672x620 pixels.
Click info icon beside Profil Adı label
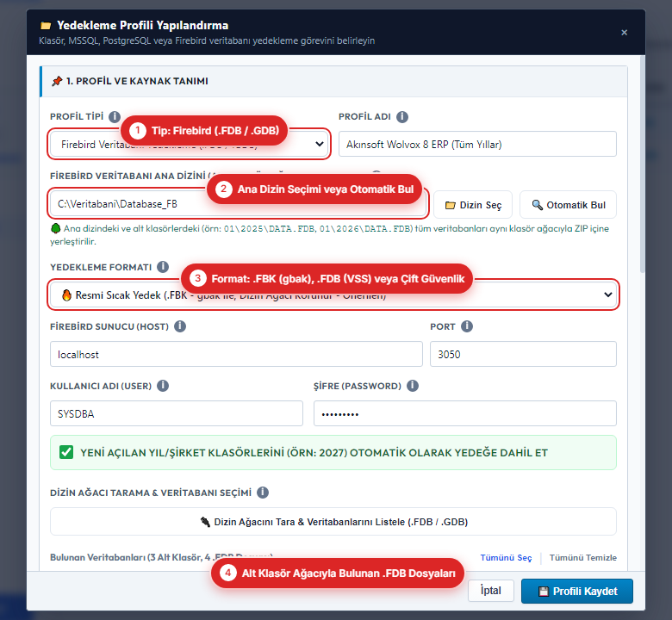[402, 116]
